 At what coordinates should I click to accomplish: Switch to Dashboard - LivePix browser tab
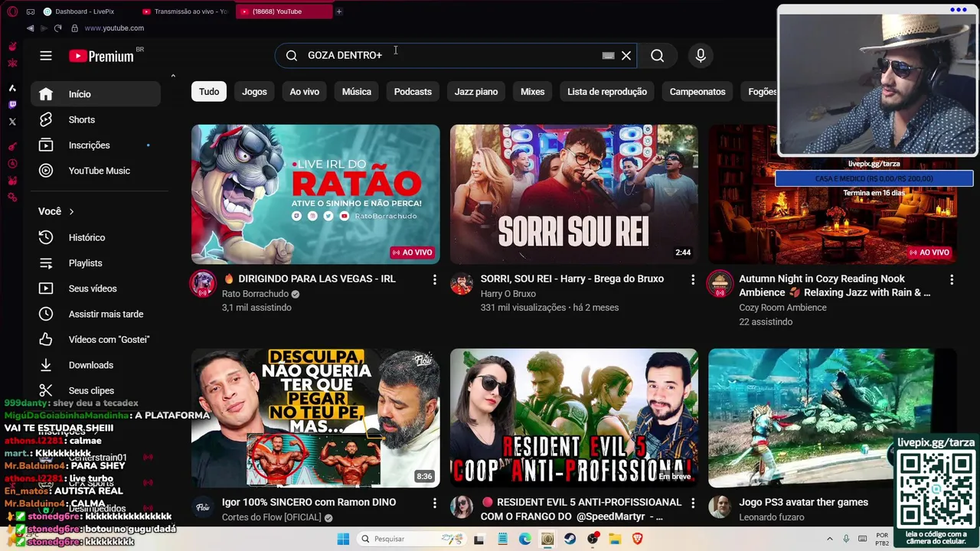[85, 11]
